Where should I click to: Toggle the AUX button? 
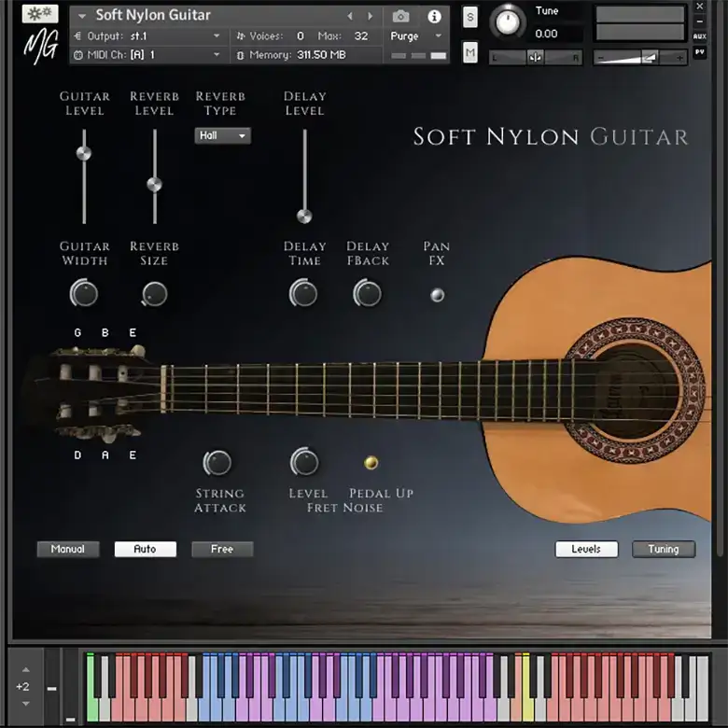click(699, 36)
